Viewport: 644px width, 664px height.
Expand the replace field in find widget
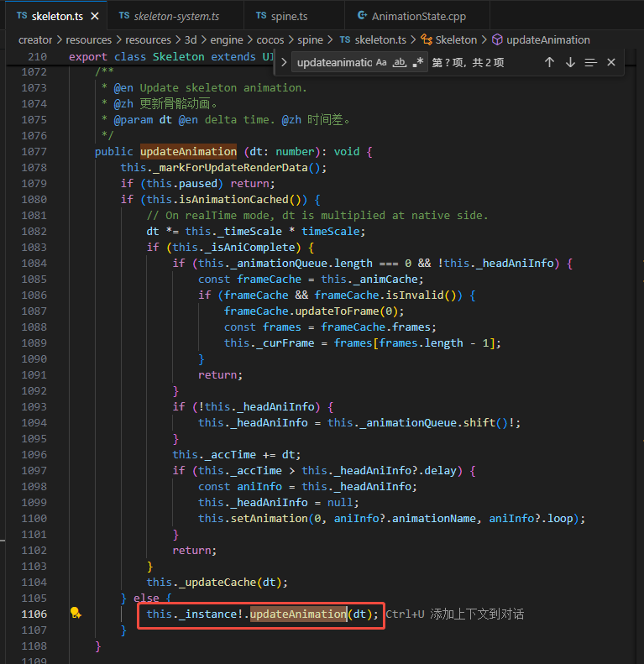click(x=284, y=62)
